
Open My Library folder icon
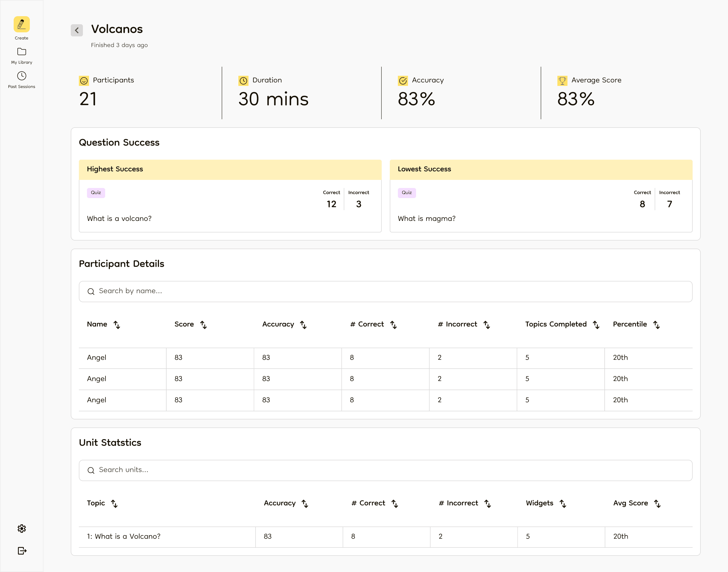pos(22,52)
